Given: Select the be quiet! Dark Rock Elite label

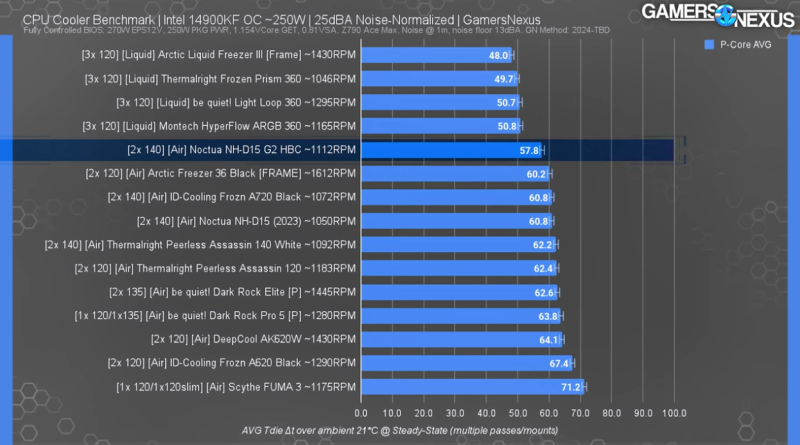Looking at the screenshot, I should (232, 292).
